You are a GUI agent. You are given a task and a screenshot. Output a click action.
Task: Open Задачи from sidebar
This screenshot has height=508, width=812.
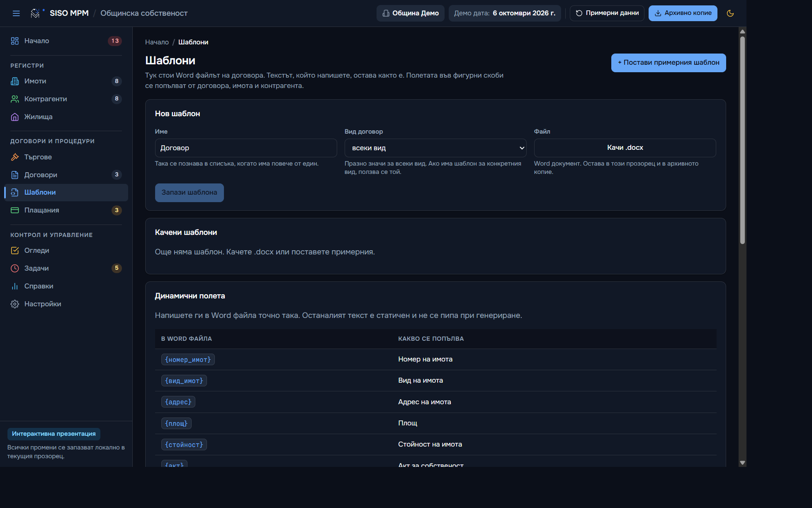pyautogui.click(x=66, y=268)
